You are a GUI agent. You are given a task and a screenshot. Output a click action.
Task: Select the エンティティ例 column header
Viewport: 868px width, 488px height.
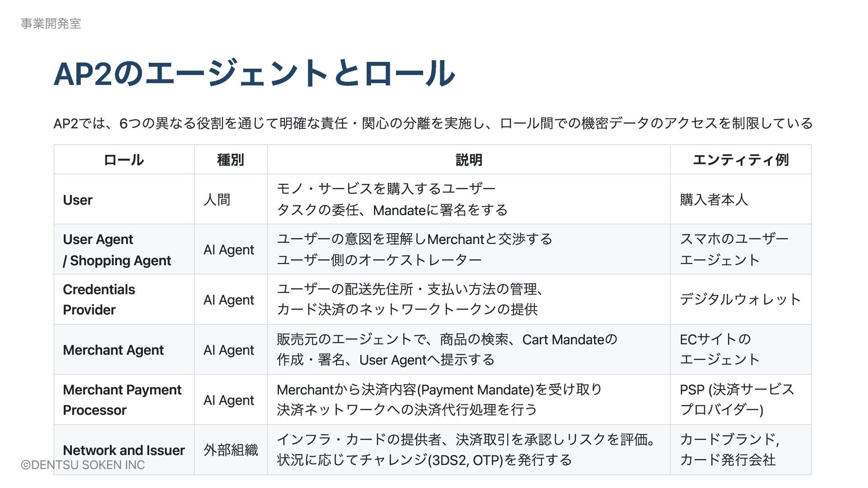click(x=741, y=160)
